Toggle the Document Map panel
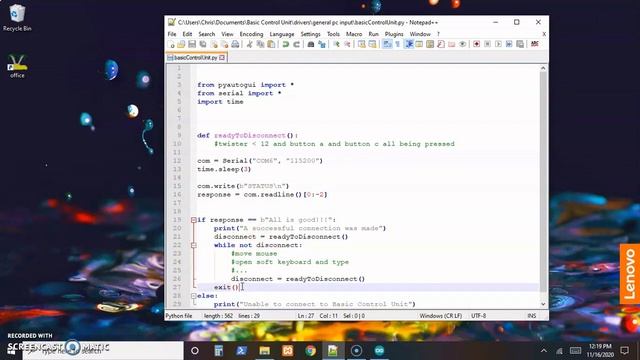Viewport: 640px width, 360px height. [430, 44]
